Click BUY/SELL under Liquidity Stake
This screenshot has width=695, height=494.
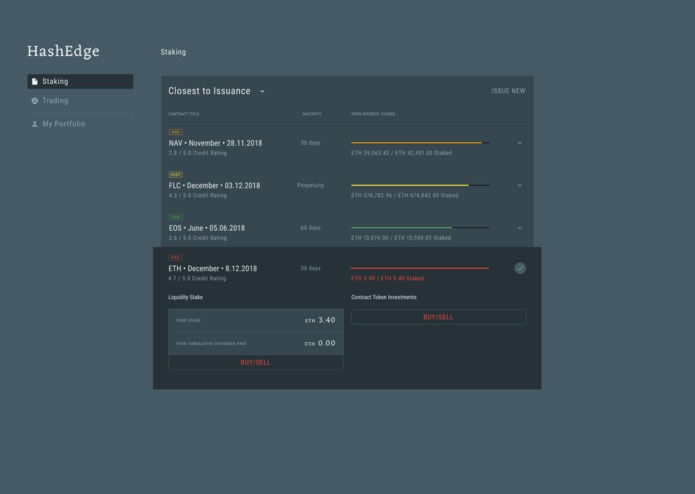click(x=256, y=362)
